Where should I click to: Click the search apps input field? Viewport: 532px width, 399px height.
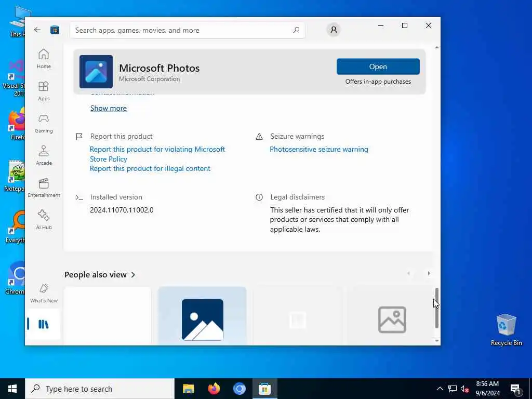pyautogui.click(x=187, y=30)
